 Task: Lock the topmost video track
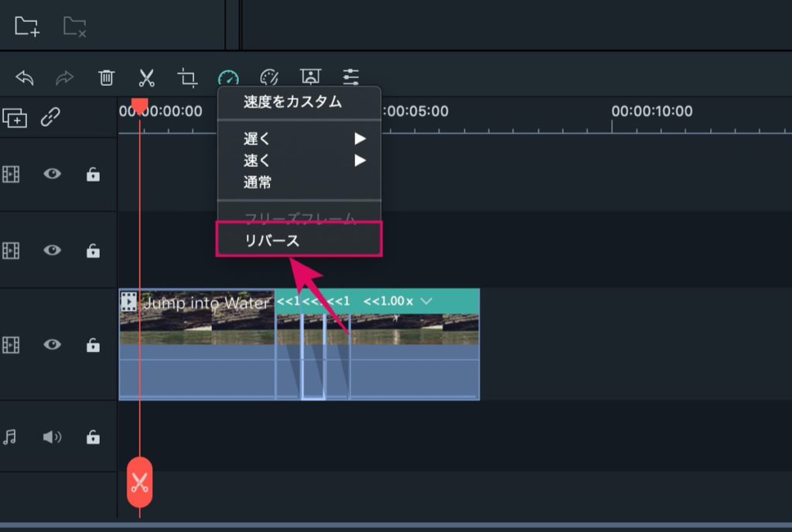point(93,174)
